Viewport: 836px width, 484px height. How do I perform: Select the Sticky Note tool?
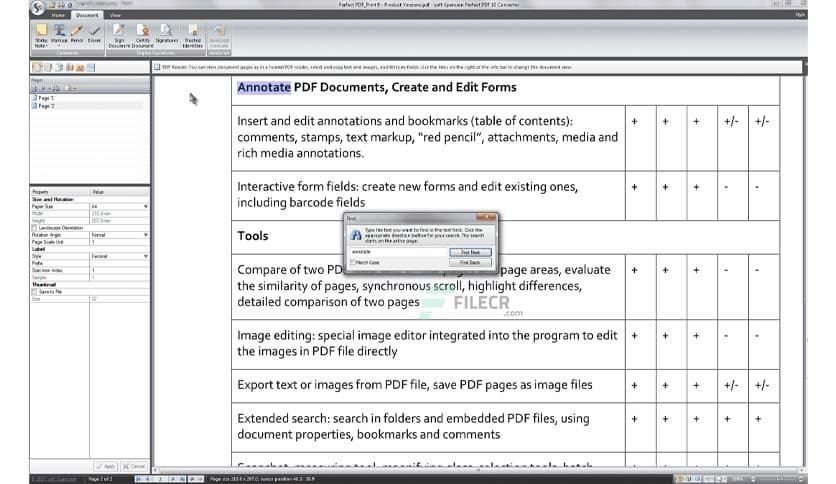pos(41,36)
